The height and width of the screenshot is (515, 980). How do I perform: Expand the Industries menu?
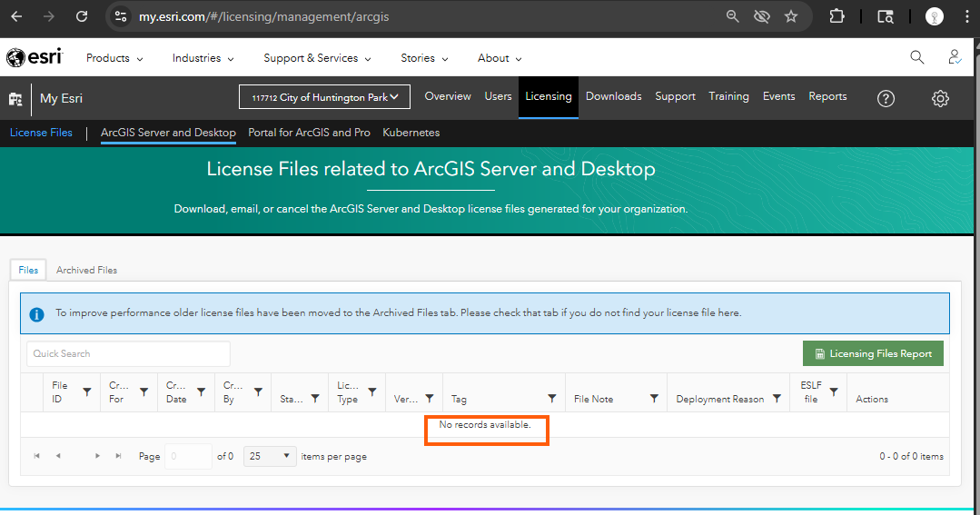[x=203, y=58]
